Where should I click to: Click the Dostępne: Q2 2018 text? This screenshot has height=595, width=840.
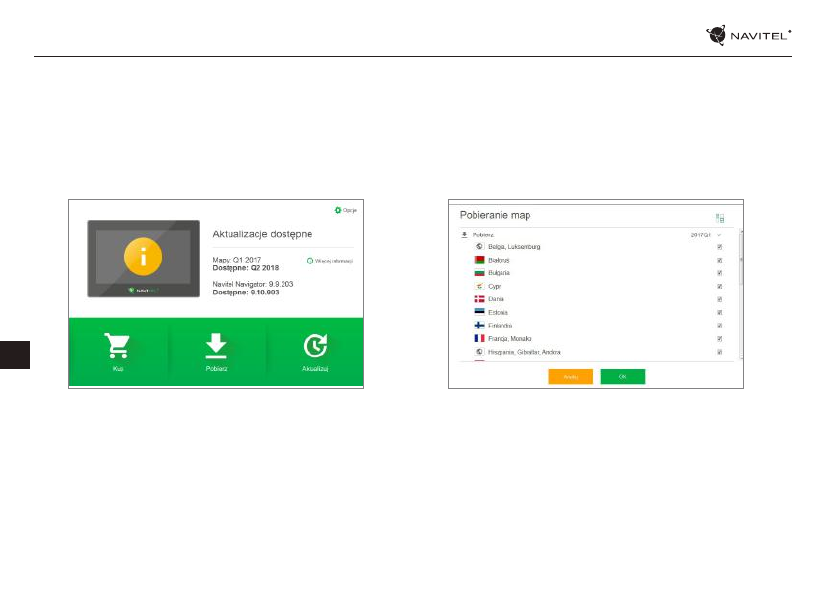click(246, 268)
